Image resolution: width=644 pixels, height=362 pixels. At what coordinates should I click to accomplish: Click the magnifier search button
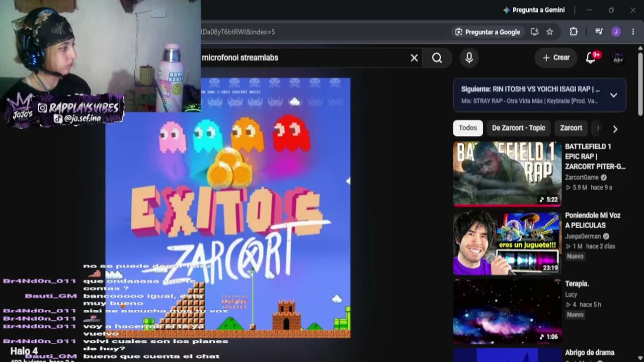pyautogui.click(x=437, y=58)
